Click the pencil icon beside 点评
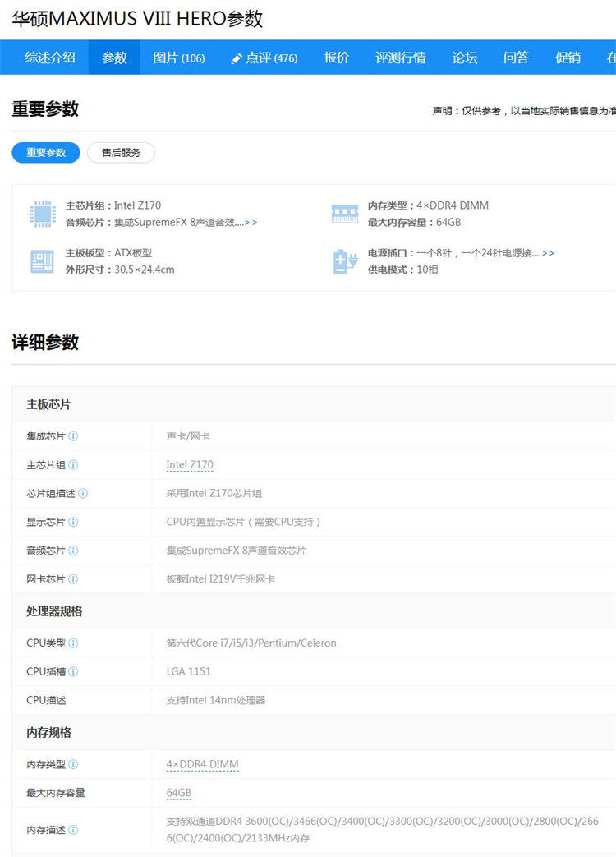616x857 pixels. (x=237, y=58)
